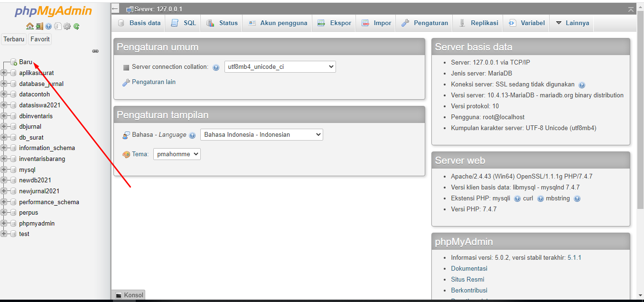Click the dbjurnal database icon
The height and width of the screenshot is (302, 644).
pos(13,127)
